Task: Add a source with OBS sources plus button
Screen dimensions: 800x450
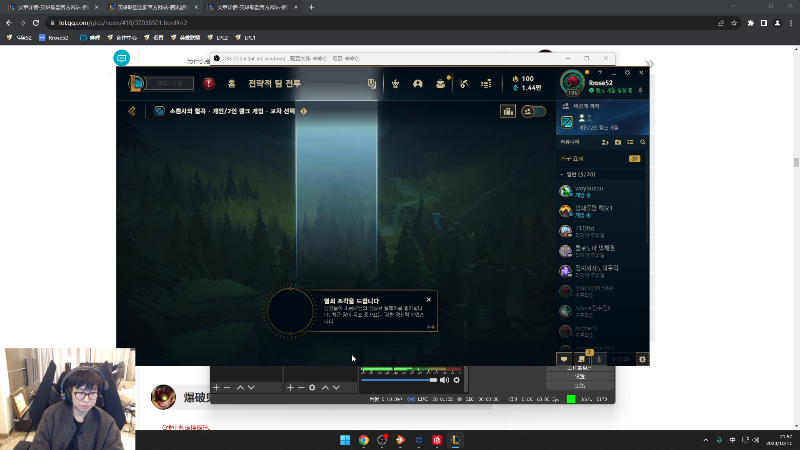Action: pos(290,388)
